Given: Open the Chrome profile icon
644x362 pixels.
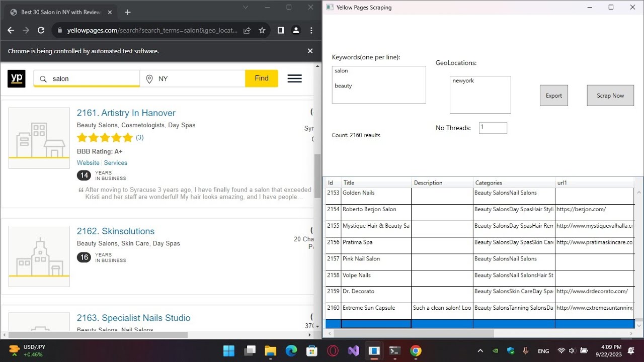Looking at the screenshot, I should pyautogui.click(x=296, y=30).
